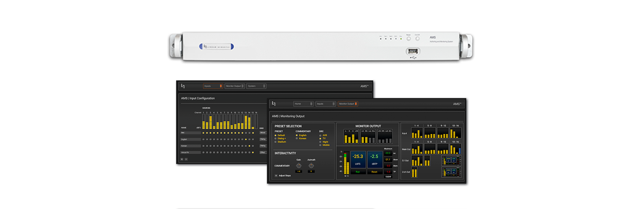This screenshot has width=644, height=209.
Task: Open the Main Out 13-16 meter block
Action: pos(455,149)
